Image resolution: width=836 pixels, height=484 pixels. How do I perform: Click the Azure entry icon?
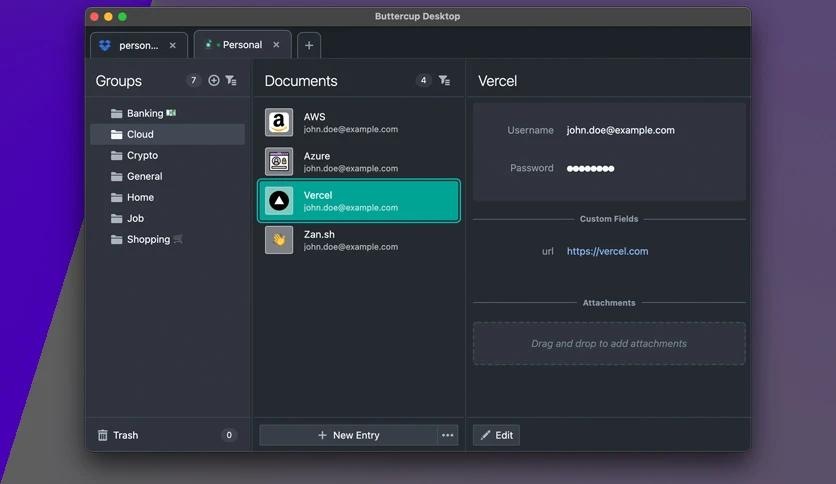tap(279, 162)
